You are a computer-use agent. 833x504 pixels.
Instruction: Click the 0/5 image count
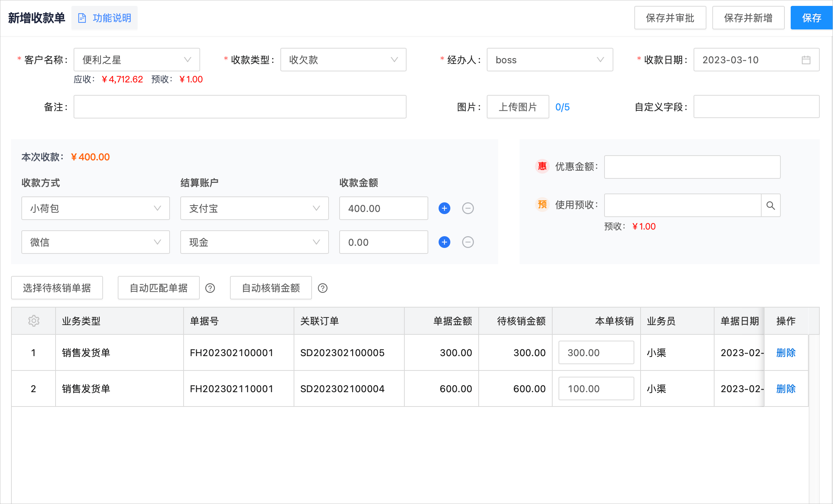[562, 107]
